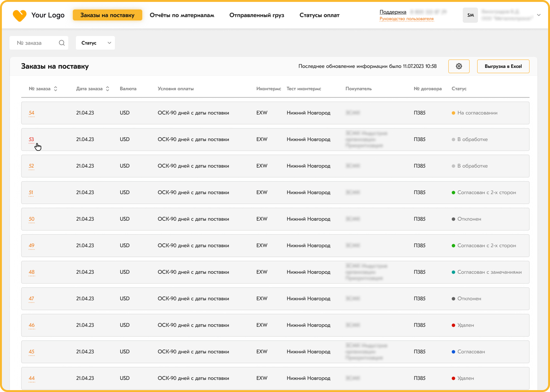Image resolution: width=550 pixels, height=392 pixels.
Task: Open Заказы на поставку tab
Action: 107,15
